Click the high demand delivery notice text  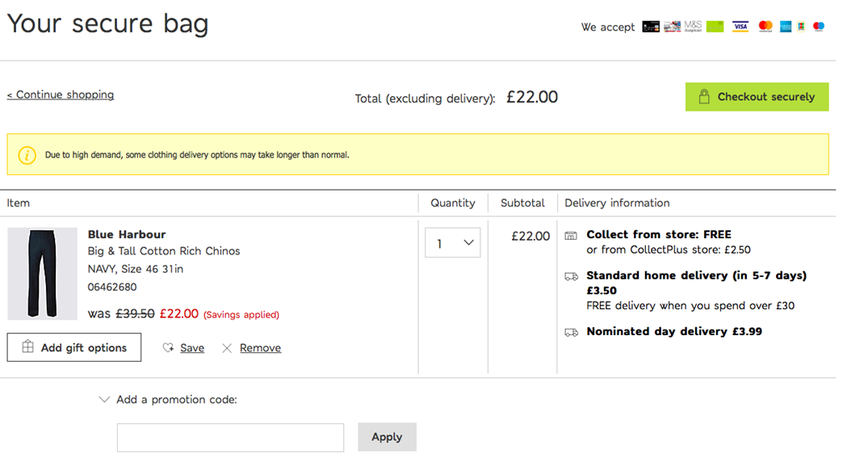pos(197,155)
